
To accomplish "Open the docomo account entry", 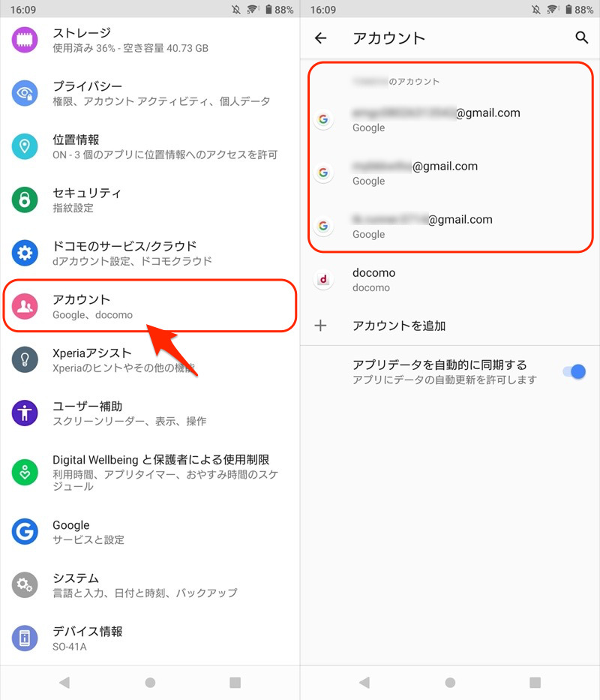I will point(450,279).
